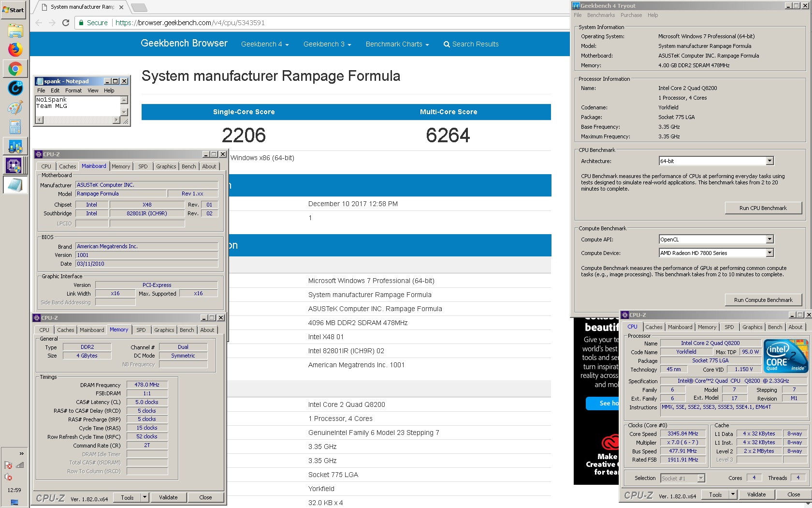
Task: Open Geekbench Tryout Purchase menu
Action: [x=631, y=15]
